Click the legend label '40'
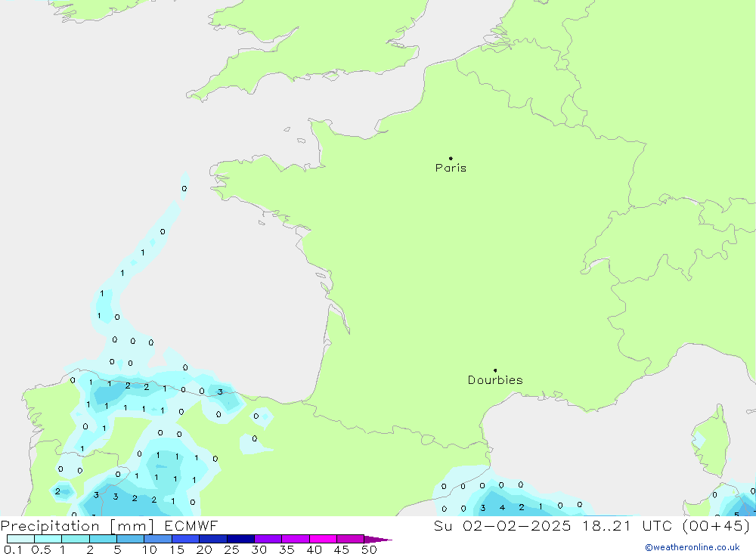Viewport: 756px width, 554px height. click(x=314, y=549)
